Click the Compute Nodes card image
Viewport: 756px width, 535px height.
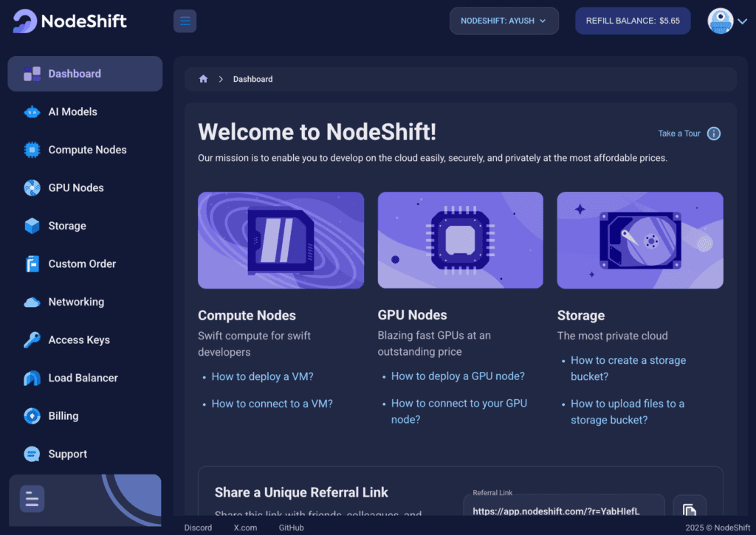[x=281, y=241]
